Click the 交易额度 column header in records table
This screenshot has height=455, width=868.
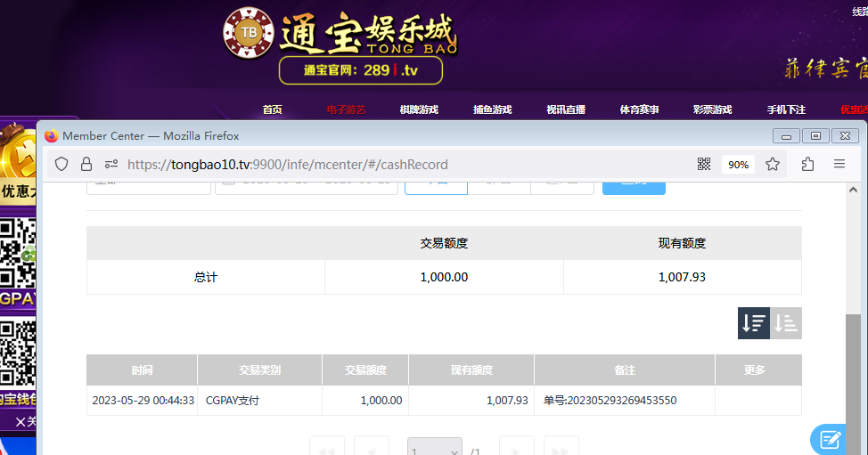coord(365,370)
